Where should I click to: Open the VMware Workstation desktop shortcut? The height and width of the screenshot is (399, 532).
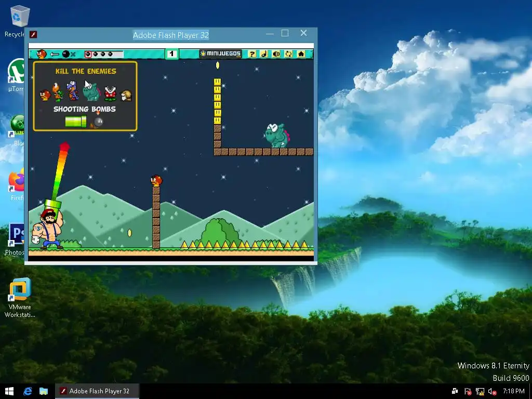click(20, 298)
